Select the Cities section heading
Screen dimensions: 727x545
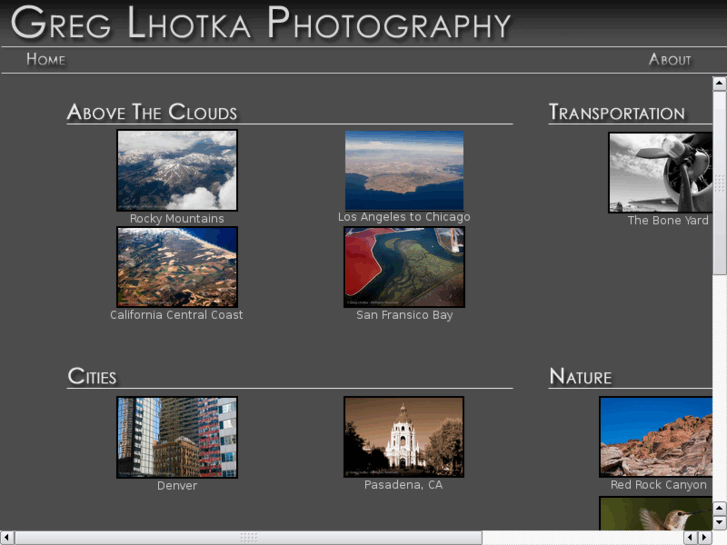(92, 376)
